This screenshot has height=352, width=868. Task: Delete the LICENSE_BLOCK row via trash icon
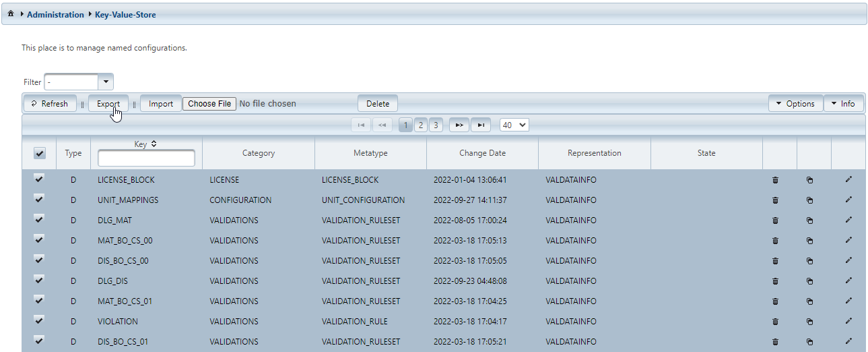pyautogui.click(x=775, y=180)
